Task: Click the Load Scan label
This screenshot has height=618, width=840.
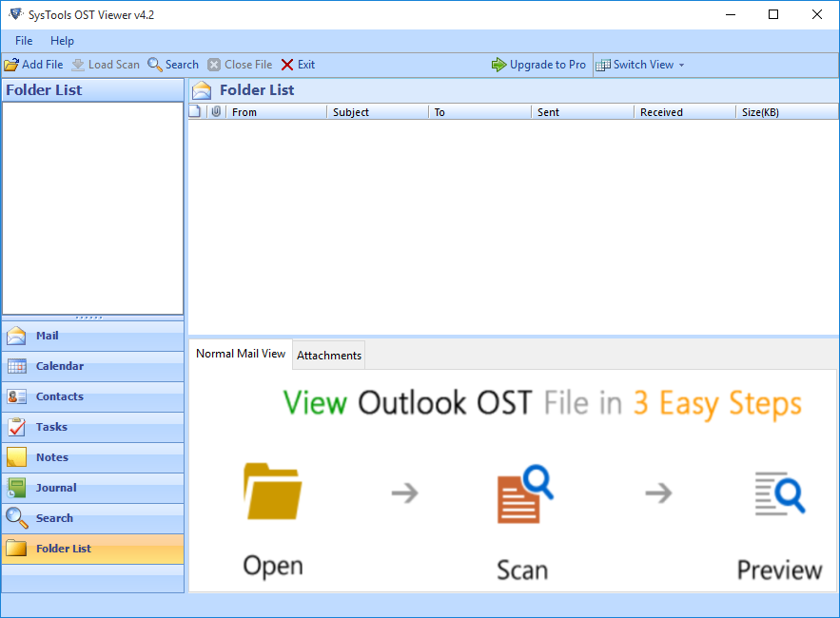Action: (113, 65)
